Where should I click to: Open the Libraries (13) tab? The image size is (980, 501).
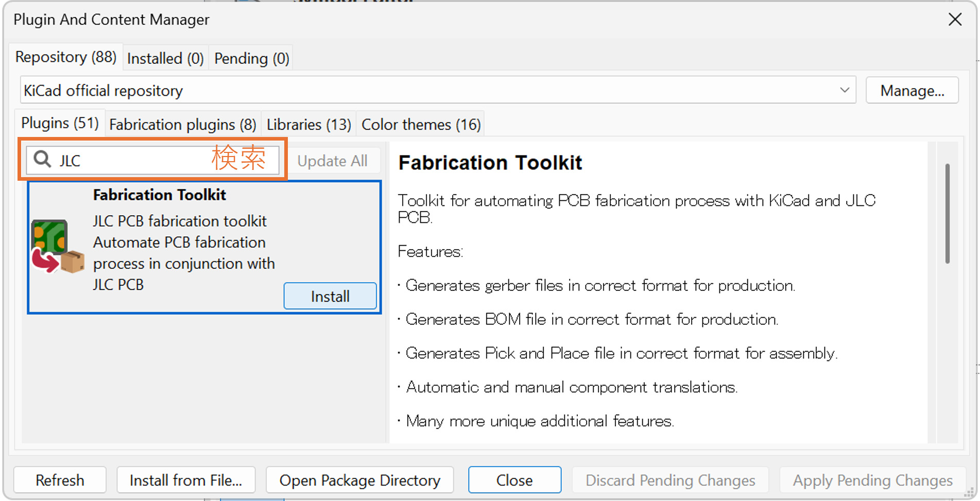[308, 125]
